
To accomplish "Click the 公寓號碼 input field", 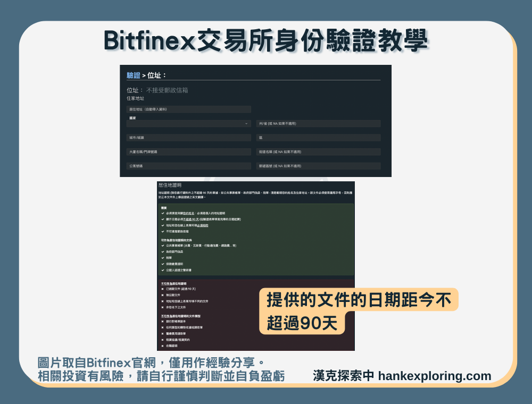I will (189, 166).
